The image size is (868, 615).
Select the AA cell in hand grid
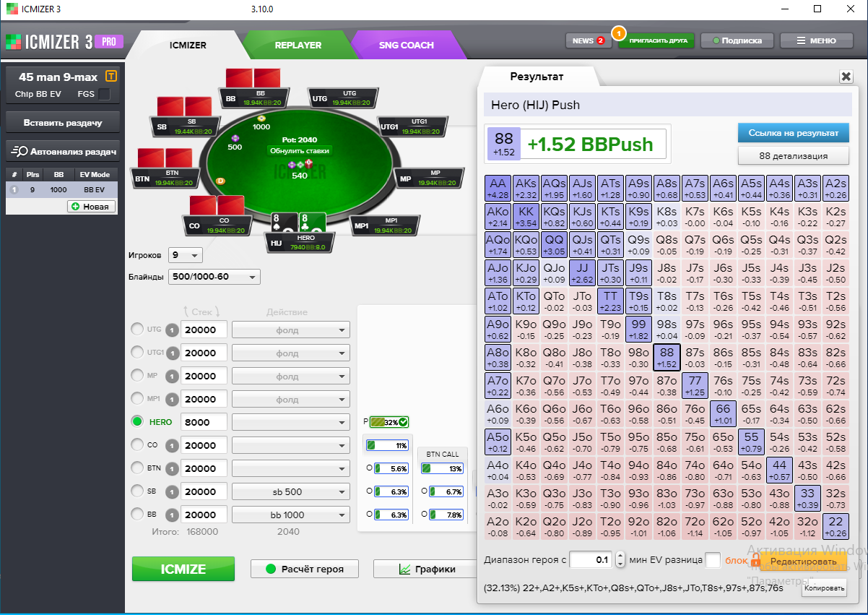[499, 188]
